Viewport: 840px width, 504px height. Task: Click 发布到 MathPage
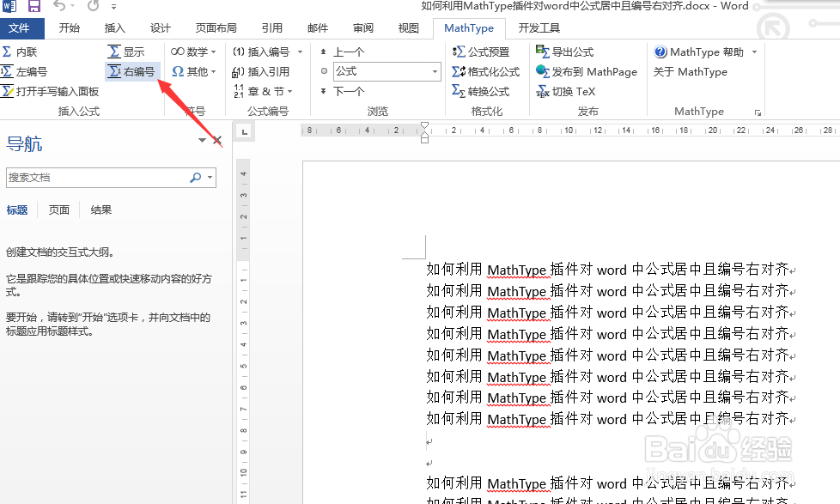[x=586, y=72]
